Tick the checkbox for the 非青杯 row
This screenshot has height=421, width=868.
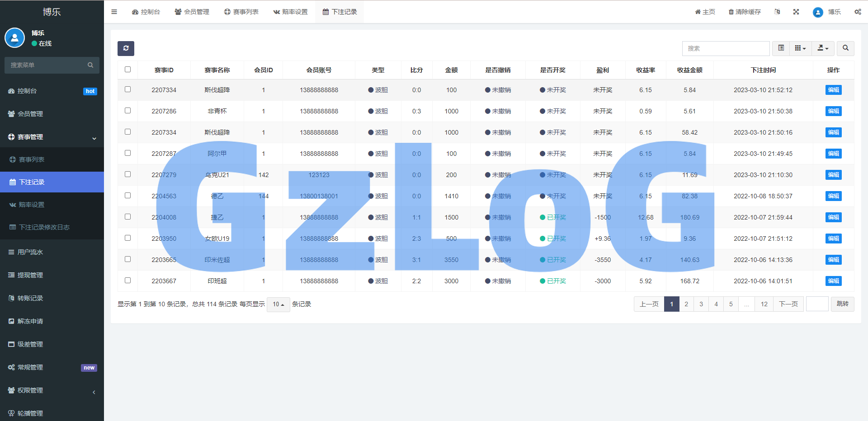pyautogui.click(x=127, y=111)
